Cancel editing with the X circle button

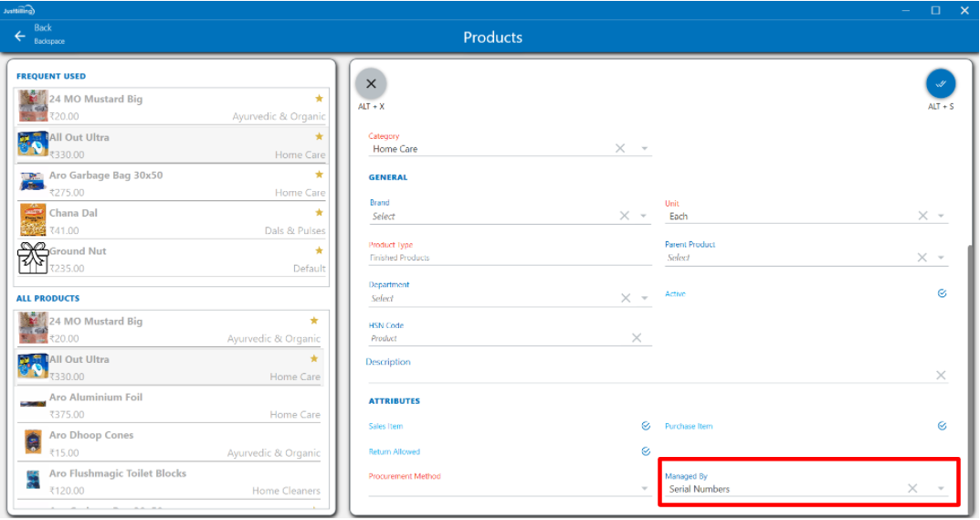tap(371, 83)
